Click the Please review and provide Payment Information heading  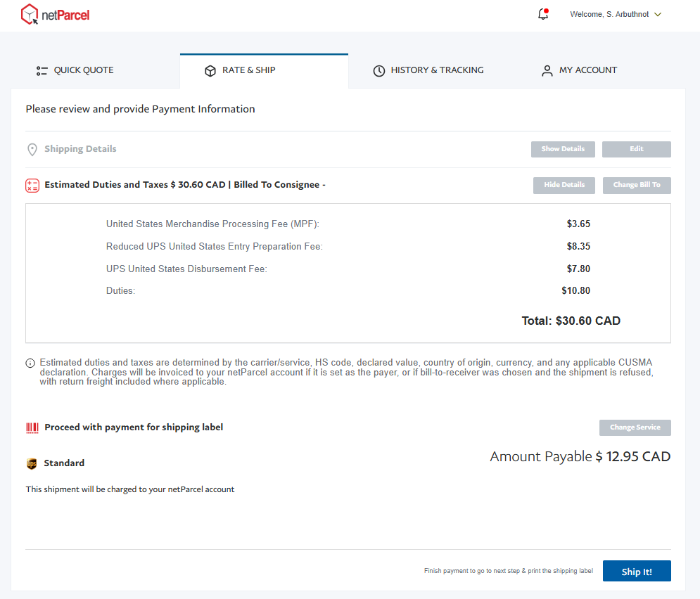140,109
